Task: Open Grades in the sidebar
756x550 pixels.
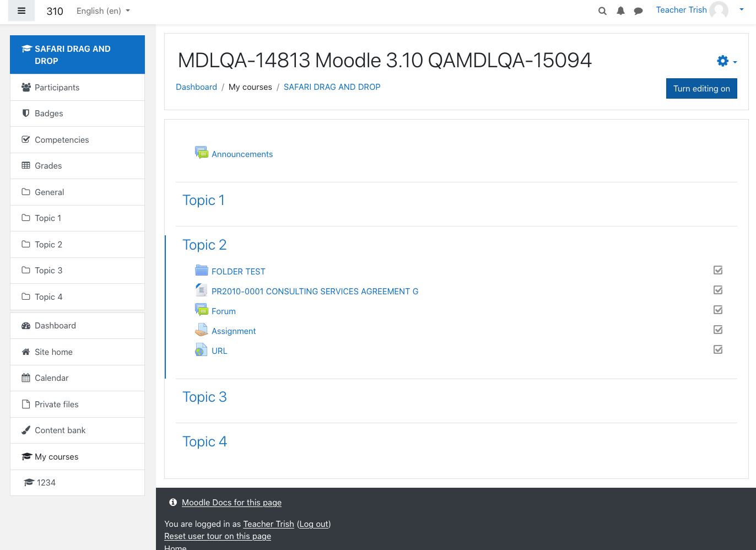Action: [77, 166]
